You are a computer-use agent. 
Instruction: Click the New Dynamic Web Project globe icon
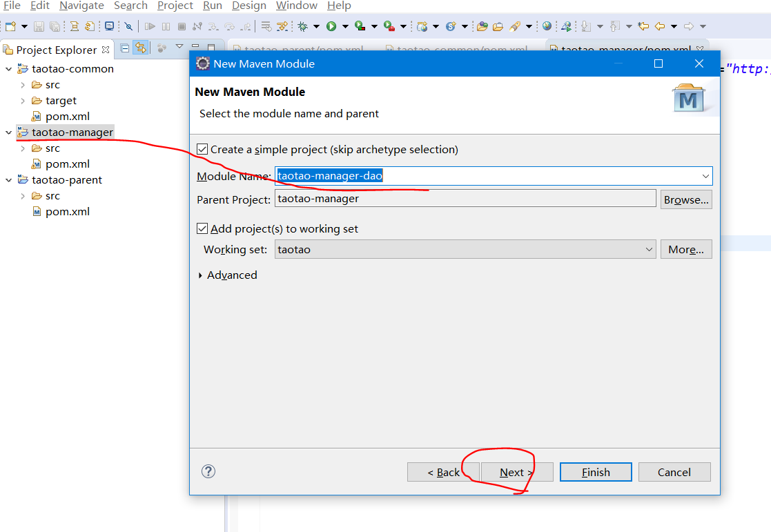tap(422, 26)
